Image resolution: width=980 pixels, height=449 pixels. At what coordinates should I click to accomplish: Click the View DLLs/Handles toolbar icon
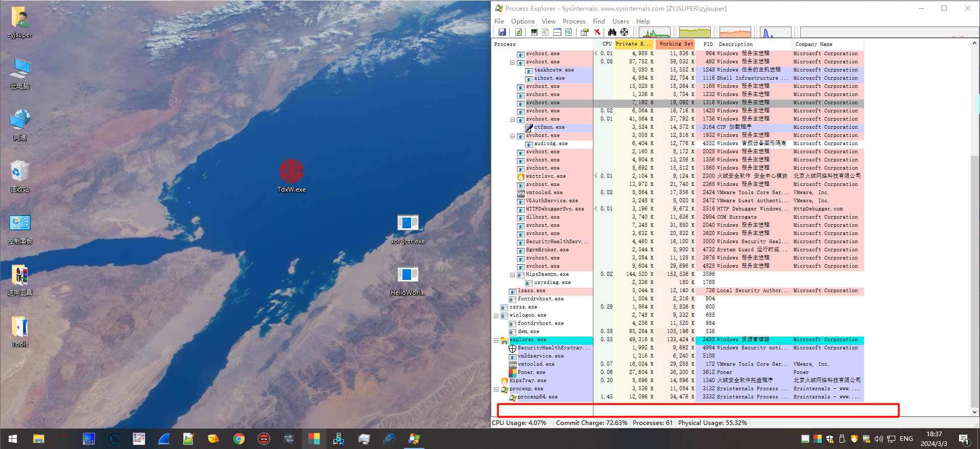[x=568, y=32]
